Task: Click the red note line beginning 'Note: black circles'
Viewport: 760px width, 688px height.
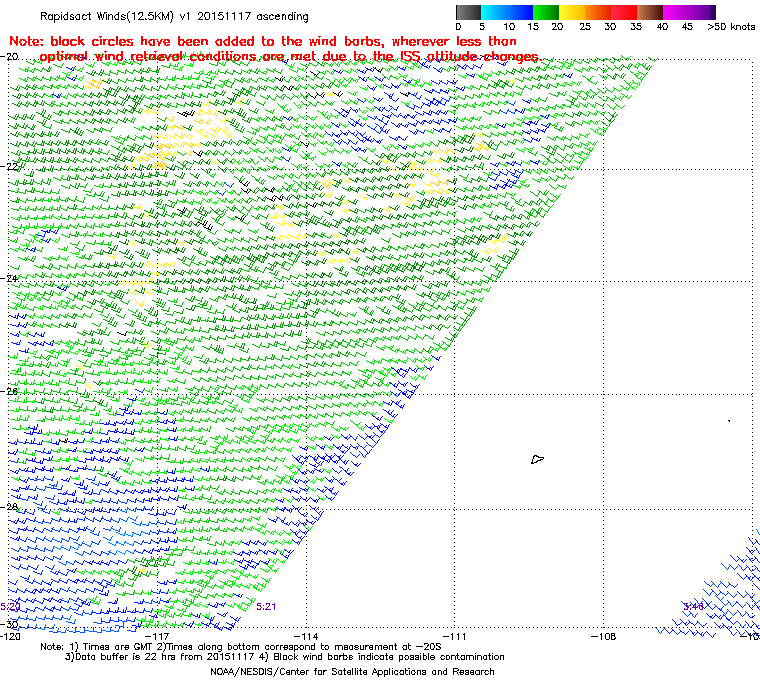Action: (x=263, y=41)
